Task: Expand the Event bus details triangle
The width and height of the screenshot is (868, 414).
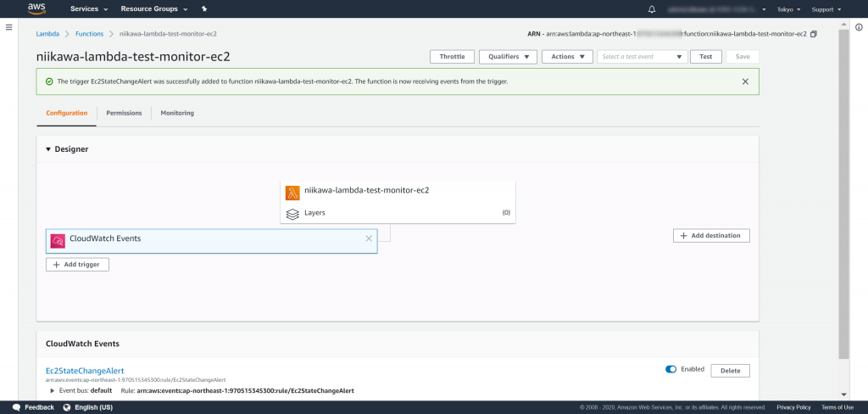Action: [53, 391]
